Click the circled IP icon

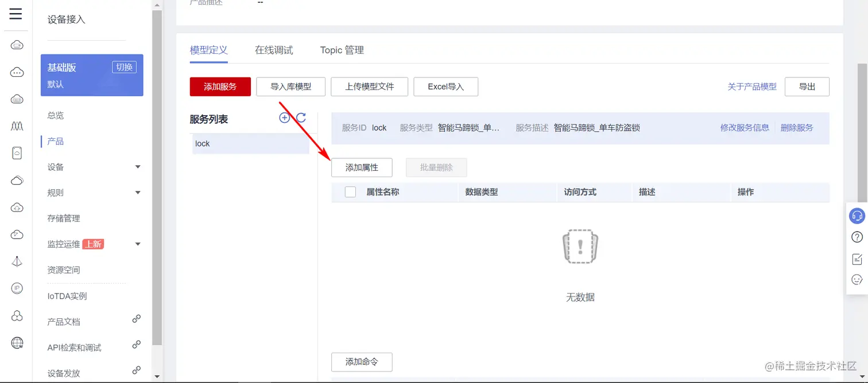[17, 288]
